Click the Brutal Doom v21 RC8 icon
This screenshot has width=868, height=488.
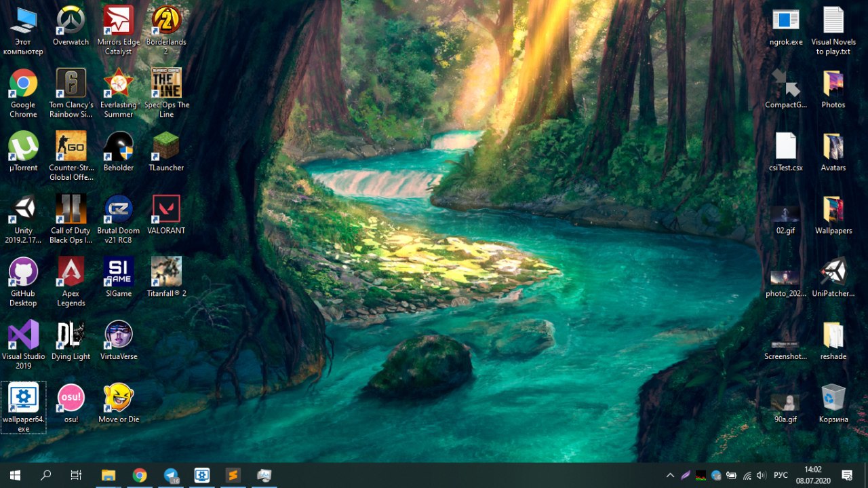(x=119, y=219)
